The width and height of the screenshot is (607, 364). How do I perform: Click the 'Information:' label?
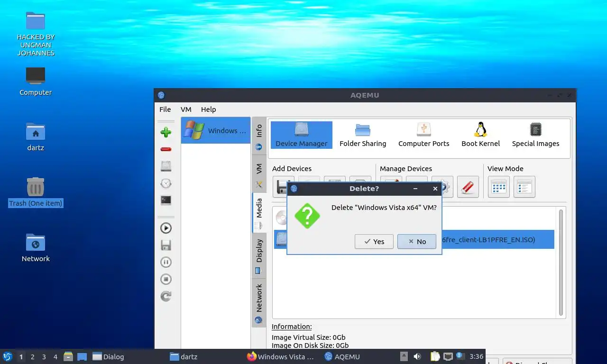(x=292, y=327)
